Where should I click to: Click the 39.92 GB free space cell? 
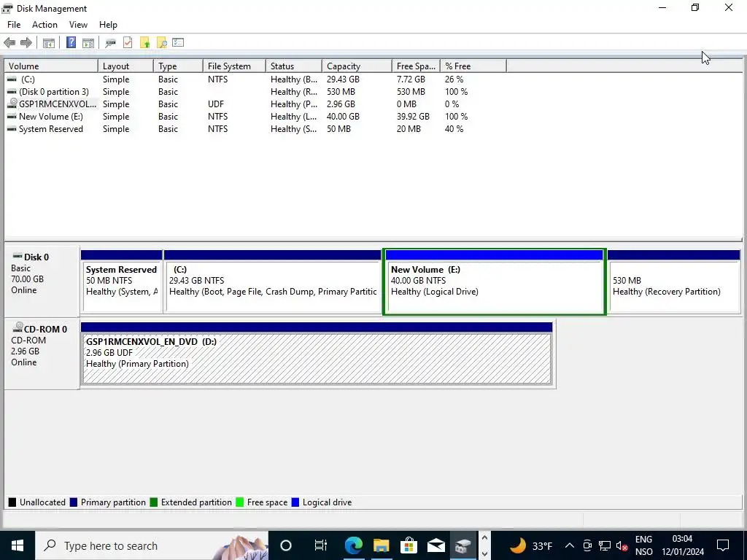click(413, 117)
